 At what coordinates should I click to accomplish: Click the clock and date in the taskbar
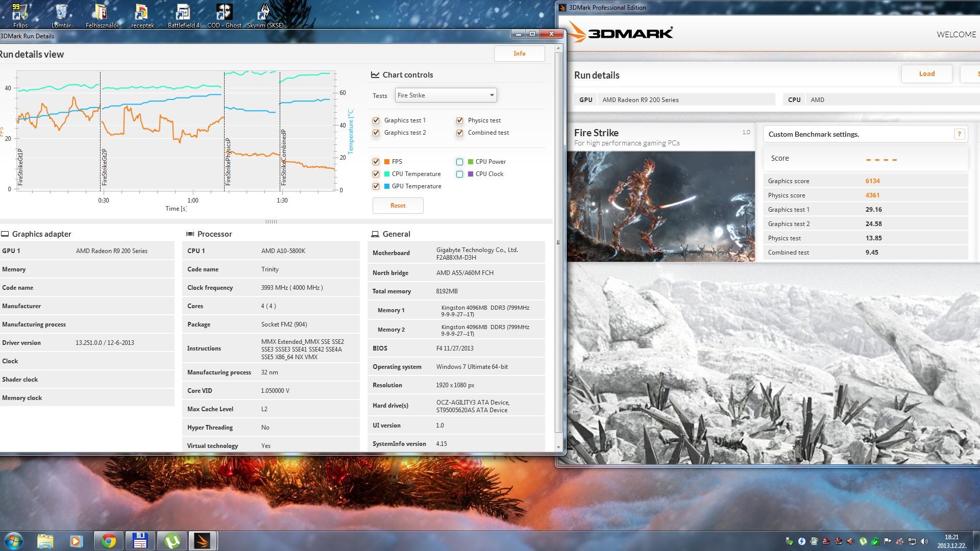point(951,541)
